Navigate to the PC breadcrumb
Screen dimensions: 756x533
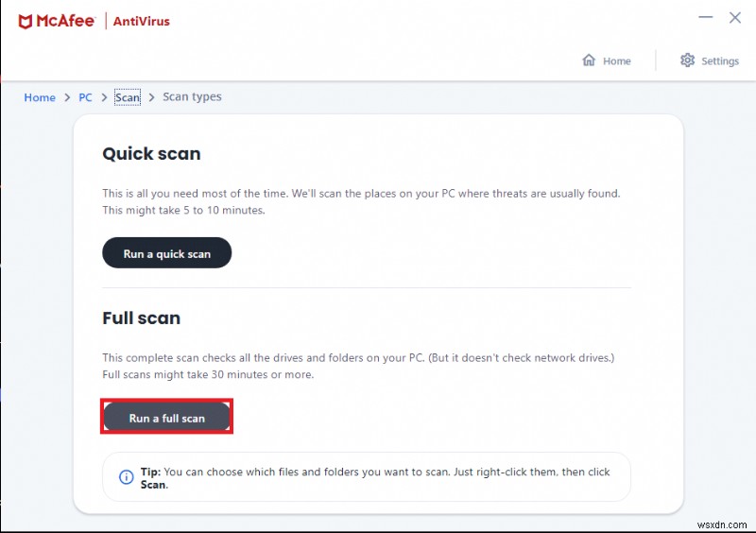pyautogui.click(x=85, y=97)
